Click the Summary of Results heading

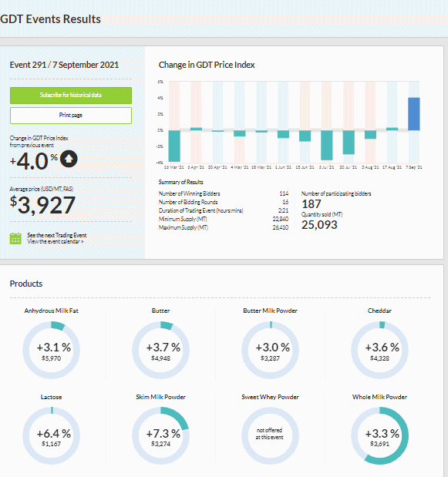180,182
